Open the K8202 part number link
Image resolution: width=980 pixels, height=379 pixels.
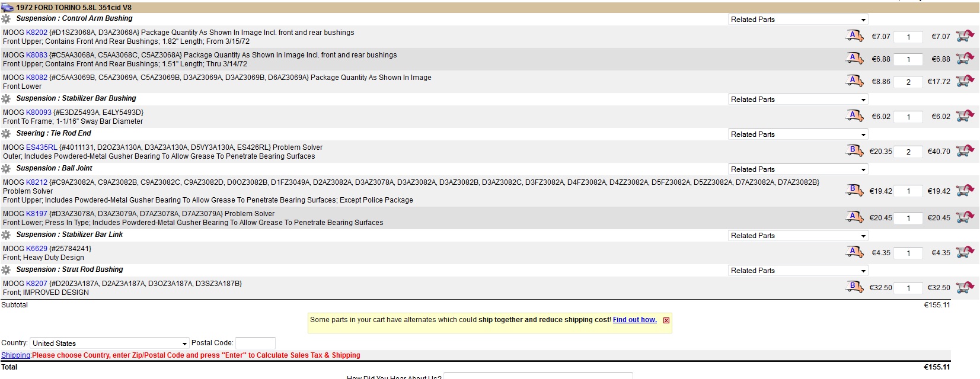[37, 33]
